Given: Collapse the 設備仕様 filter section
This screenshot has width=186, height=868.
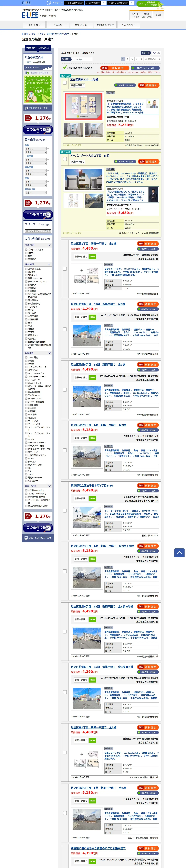Looking at the screenshot, I should [38, 353].
